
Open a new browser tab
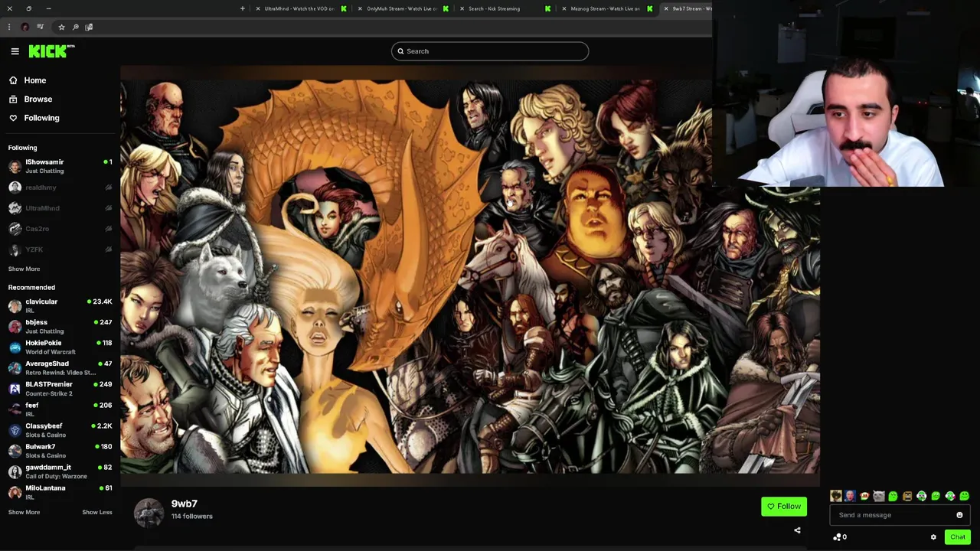tap(243, 8)
